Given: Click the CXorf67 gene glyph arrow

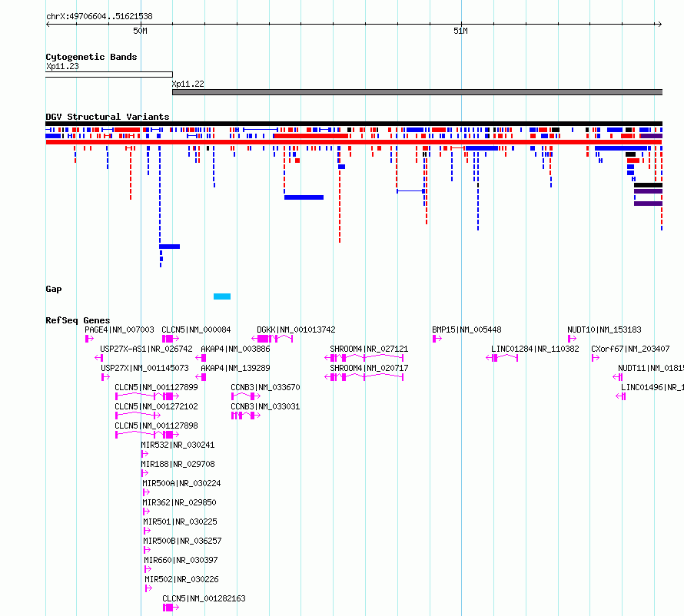Looking at the screenshot, I should coord(596,358).
